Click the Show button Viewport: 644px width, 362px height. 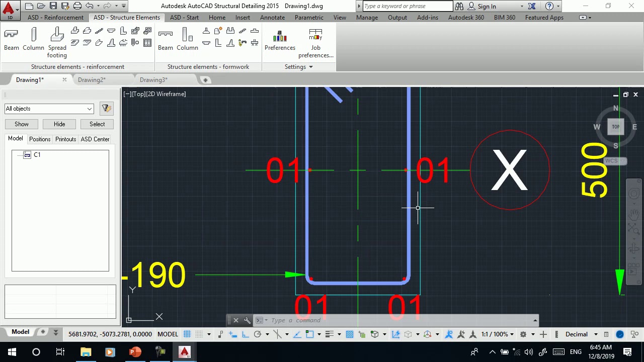pos(22,124)
